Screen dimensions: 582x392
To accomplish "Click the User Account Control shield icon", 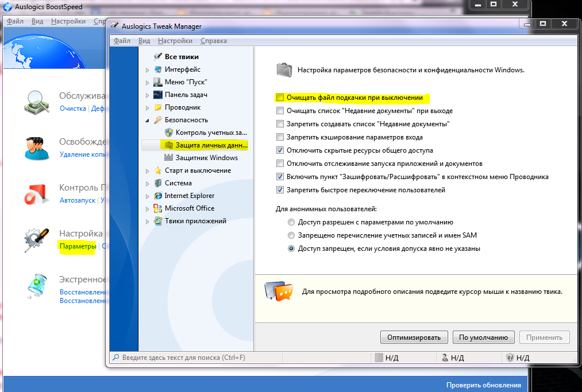I will 169,133.
